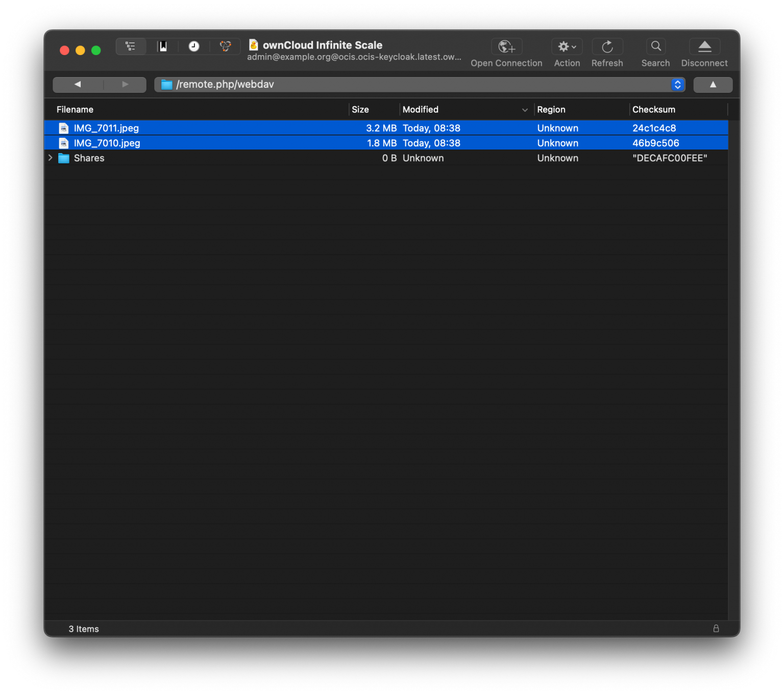Screen dimensions: 784x695
Task: Go to the parent folder arrow
Action: pyautogui.click(x=713, y=85)
